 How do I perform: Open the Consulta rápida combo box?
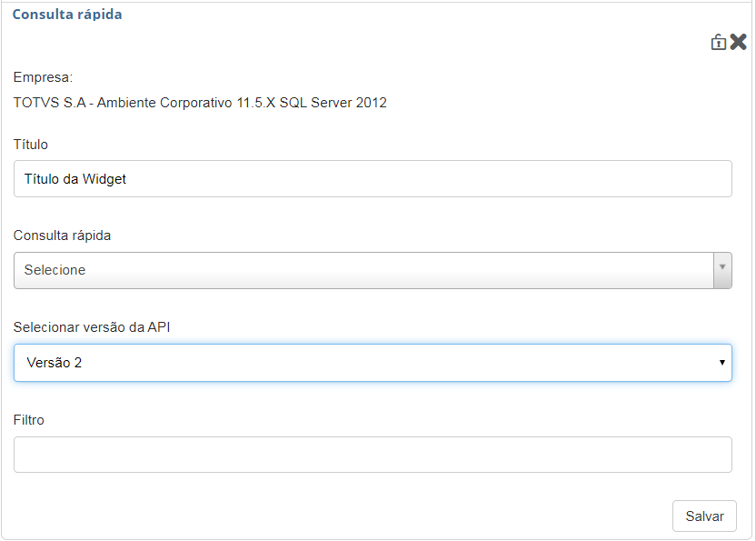pyautogui.click(x=363, y=270)
